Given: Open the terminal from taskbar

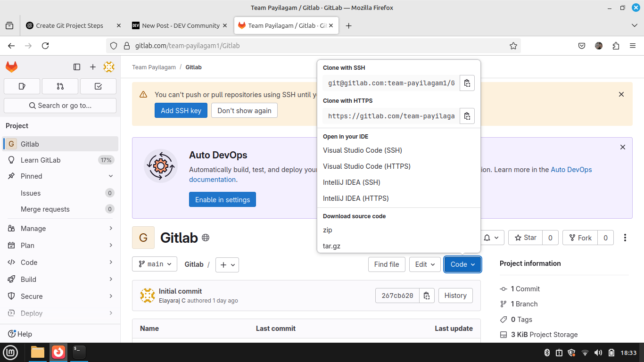Looking at the screenshot, I should 79,352.
